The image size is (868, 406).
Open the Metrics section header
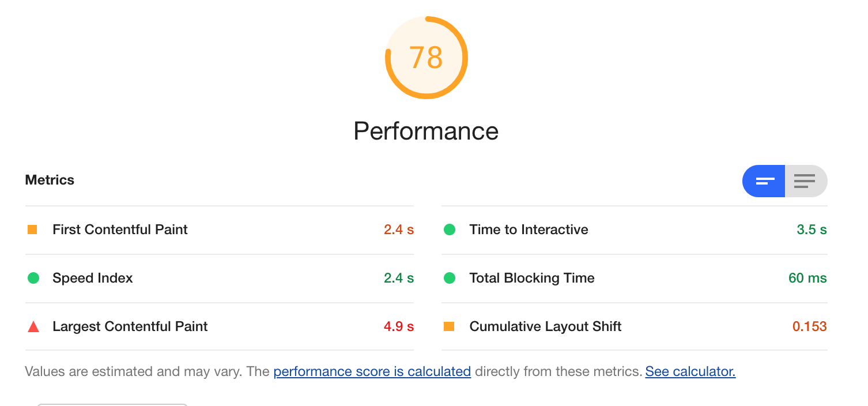tap(50, 179)
